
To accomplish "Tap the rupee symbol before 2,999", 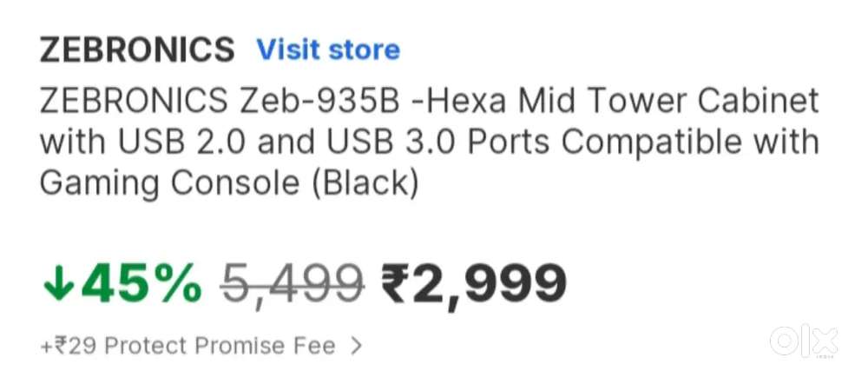I will coord(397,284).
